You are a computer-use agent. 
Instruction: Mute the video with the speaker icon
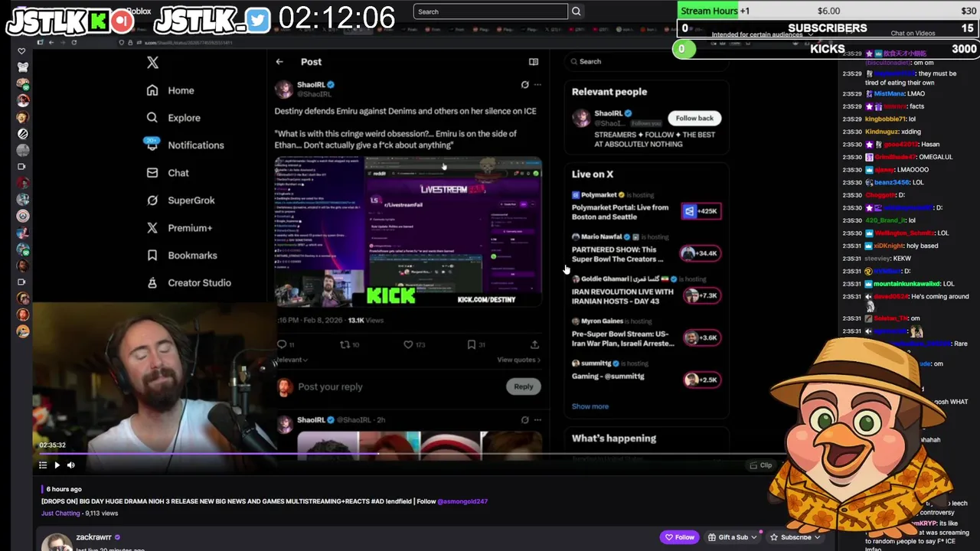tap(70, 465)
